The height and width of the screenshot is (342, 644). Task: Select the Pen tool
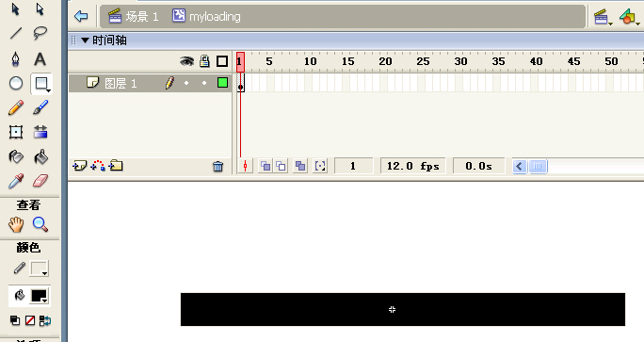point(16,59)
